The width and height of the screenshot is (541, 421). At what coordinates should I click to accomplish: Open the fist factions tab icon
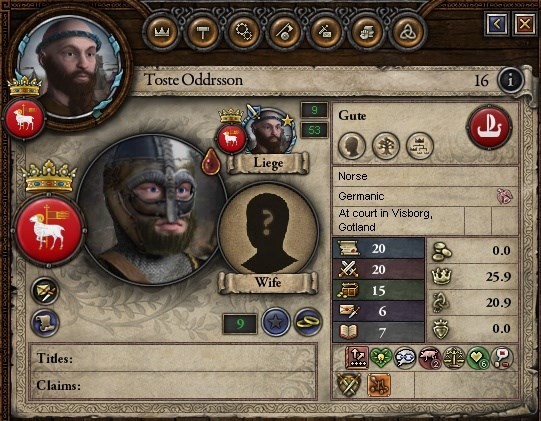click(x=366, y=32)
